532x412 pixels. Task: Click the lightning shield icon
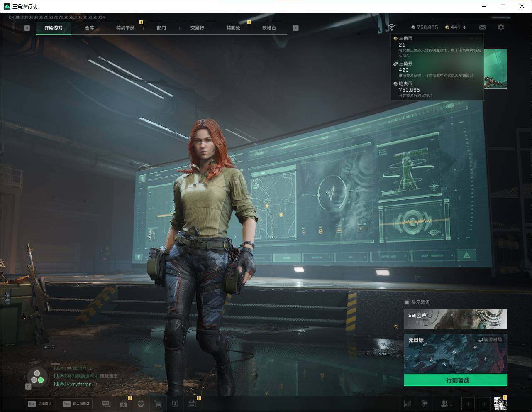coord(175,404)
